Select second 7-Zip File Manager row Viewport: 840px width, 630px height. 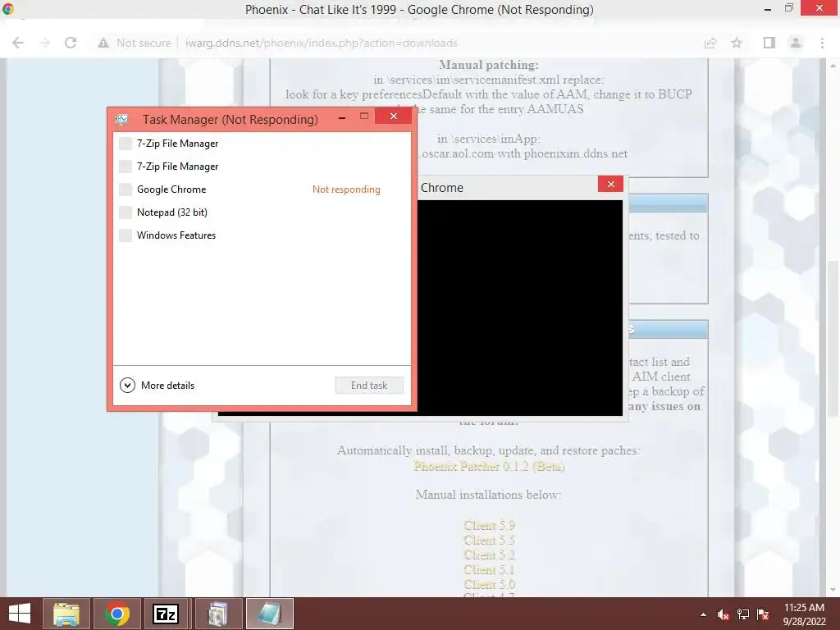coord(262,167)
